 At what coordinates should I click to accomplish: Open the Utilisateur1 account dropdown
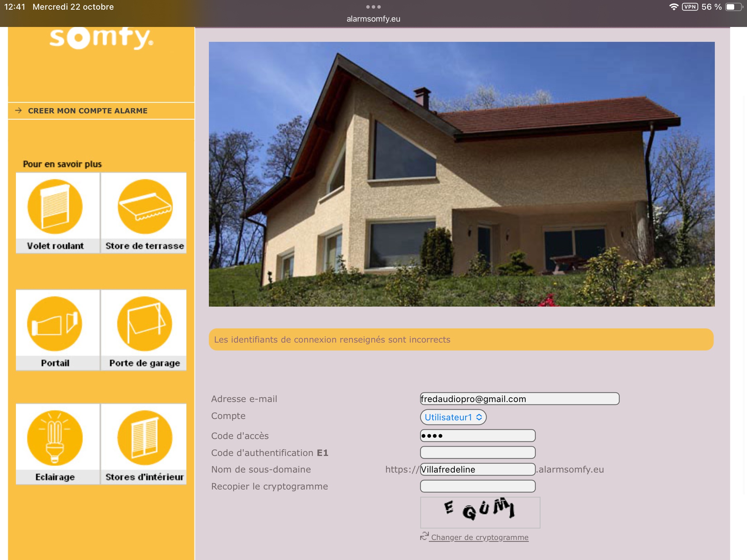(453, 417)
